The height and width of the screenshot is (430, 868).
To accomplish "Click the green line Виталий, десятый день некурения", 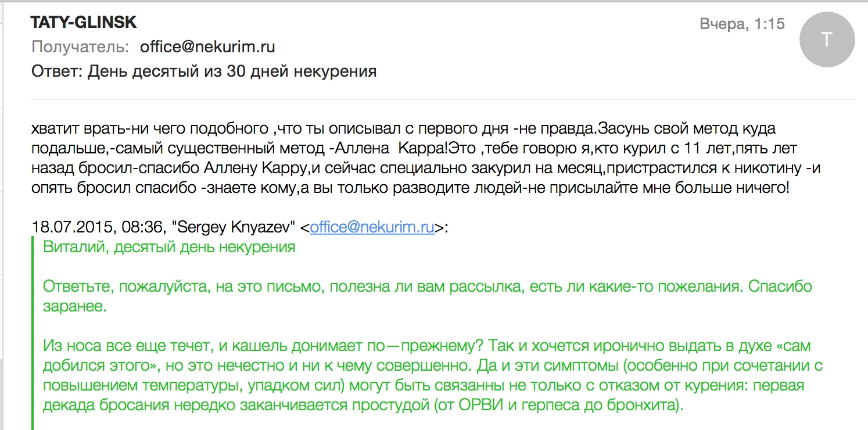I will click(x=169, y=247).
